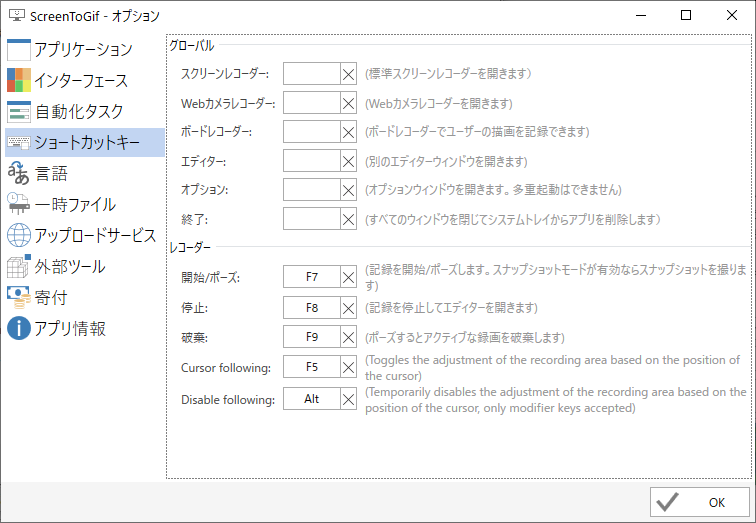Click the ScreenToGif title bar icon

click(17, 15)
